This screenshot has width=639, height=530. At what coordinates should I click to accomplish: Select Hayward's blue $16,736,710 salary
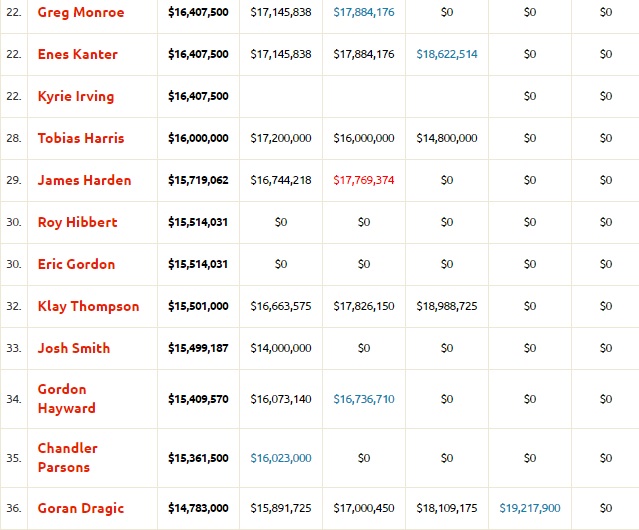coord(364,399)
